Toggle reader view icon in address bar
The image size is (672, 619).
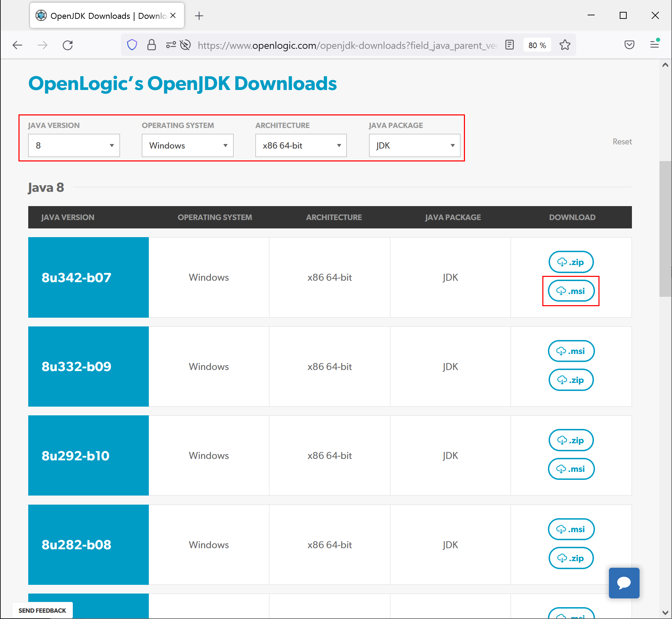point(510,45)
